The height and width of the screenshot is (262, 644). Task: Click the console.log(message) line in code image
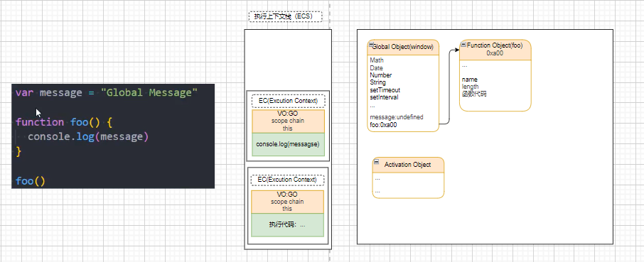point(88,137)
